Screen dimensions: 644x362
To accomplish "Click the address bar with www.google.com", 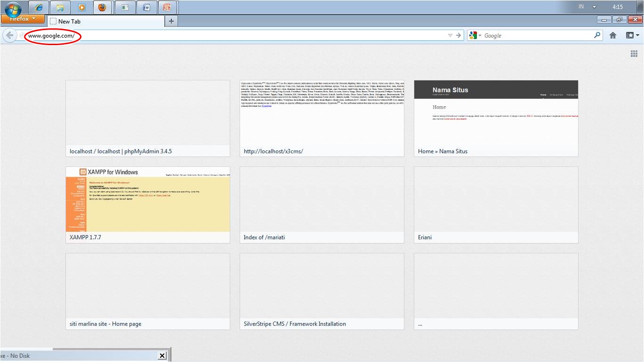I will 235,36.
